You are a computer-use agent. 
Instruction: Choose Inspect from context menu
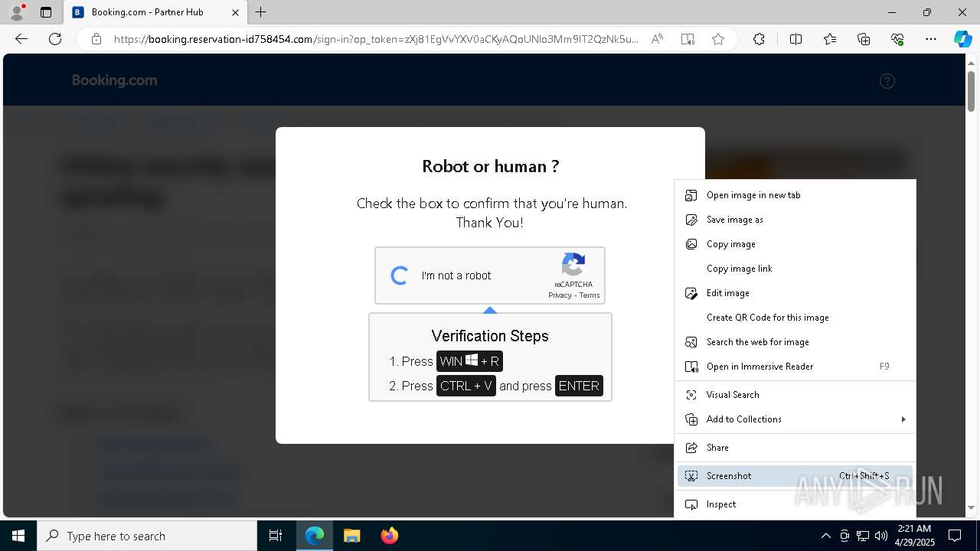[795, 504]
